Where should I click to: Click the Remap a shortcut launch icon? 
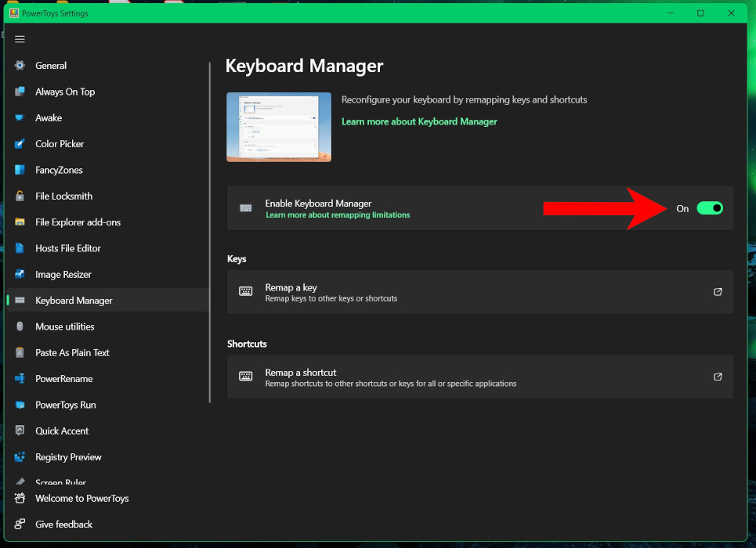tap(718, 377)
